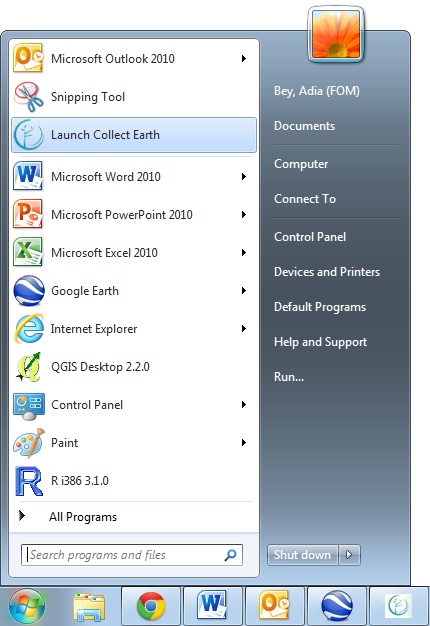
Task: Open the Paint palette icon
Action: 28,443
